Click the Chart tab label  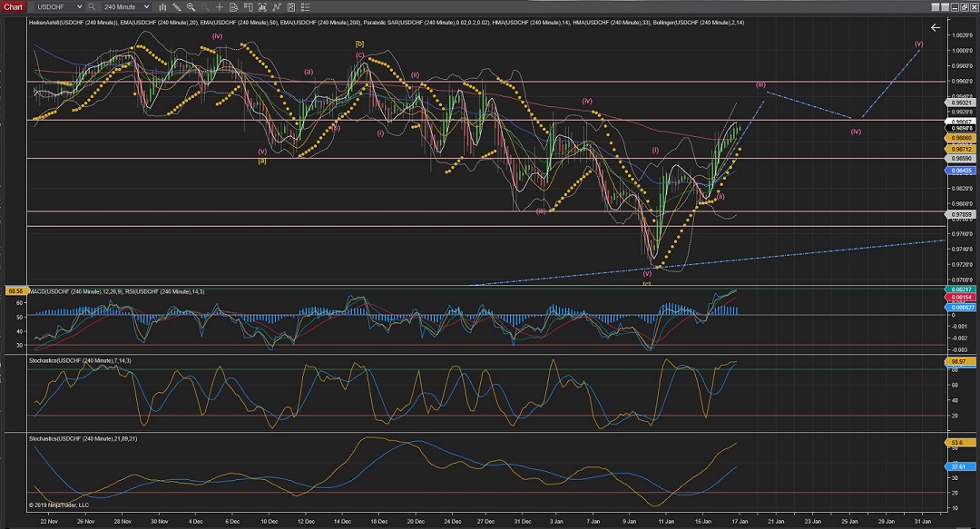click(x=13, y=7)
